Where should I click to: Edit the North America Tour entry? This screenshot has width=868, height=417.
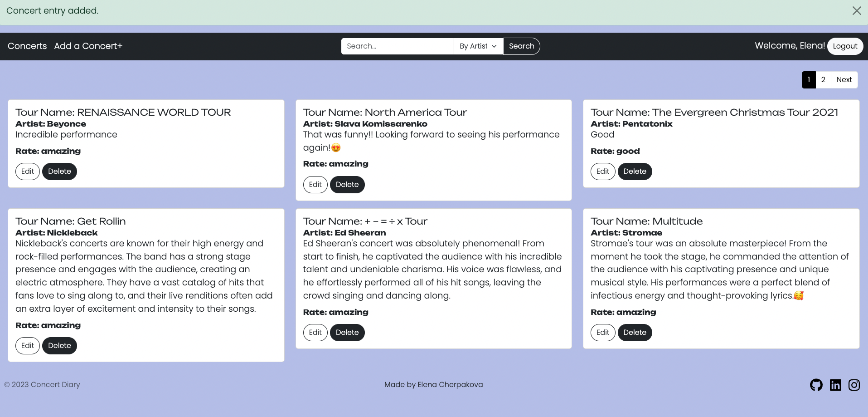[315, 185]
